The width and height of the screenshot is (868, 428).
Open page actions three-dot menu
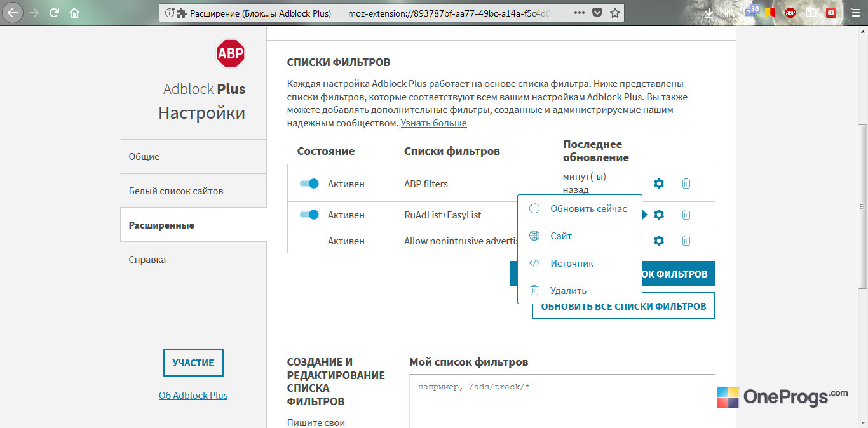pyautogui.click(x=579, y=13)
